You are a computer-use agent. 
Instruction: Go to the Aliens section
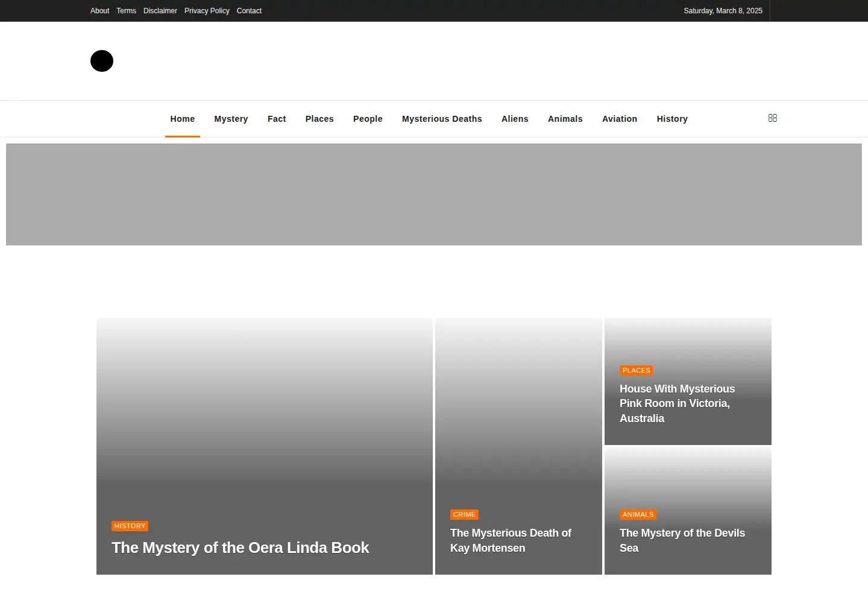[x=515, y=119]
